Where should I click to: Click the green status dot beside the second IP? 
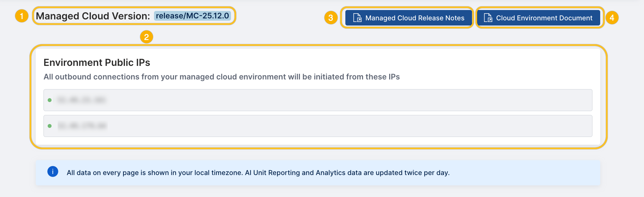click(x=50, y=126)
